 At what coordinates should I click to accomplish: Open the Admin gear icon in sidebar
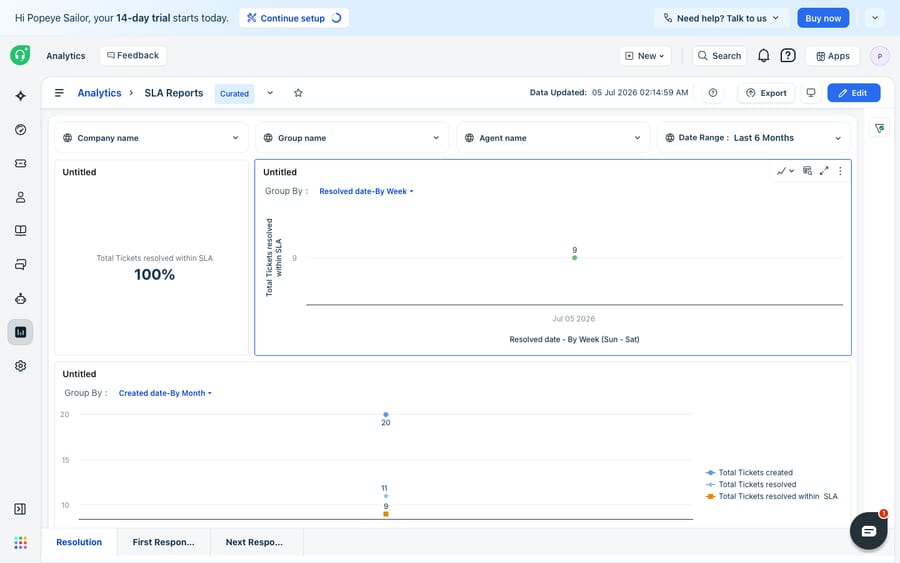click(x=21, y=366)
